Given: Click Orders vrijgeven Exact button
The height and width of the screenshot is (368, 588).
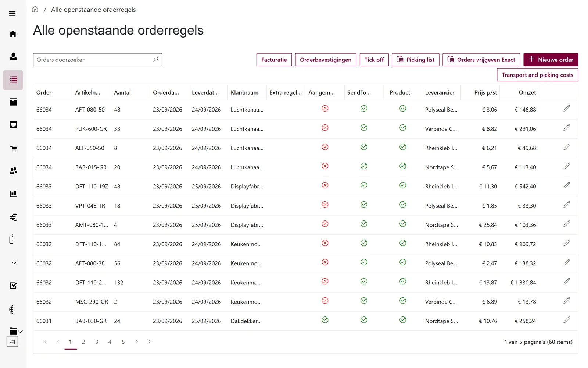Looking at the screenshot, I should [x=481, y=60].
